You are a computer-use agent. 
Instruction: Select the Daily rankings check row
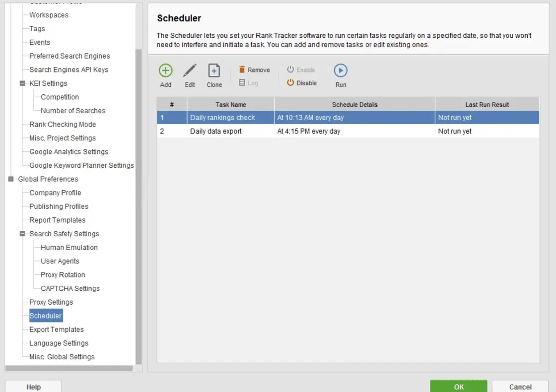tap(348, 118)
